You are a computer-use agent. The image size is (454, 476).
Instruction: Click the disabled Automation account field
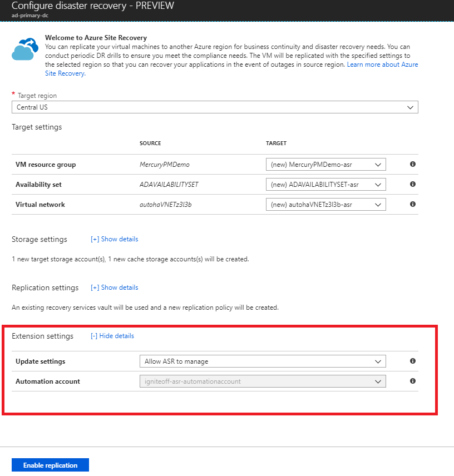point(261,381)
